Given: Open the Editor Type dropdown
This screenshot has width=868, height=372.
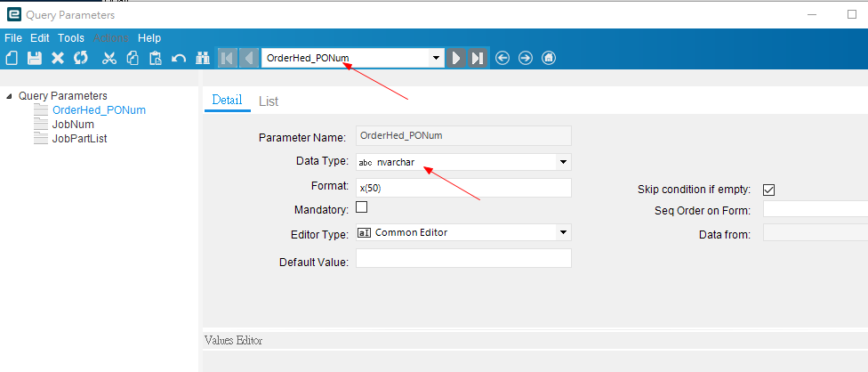Looking at the screenshot, I should pyautogui.click(x=563, y=232).
